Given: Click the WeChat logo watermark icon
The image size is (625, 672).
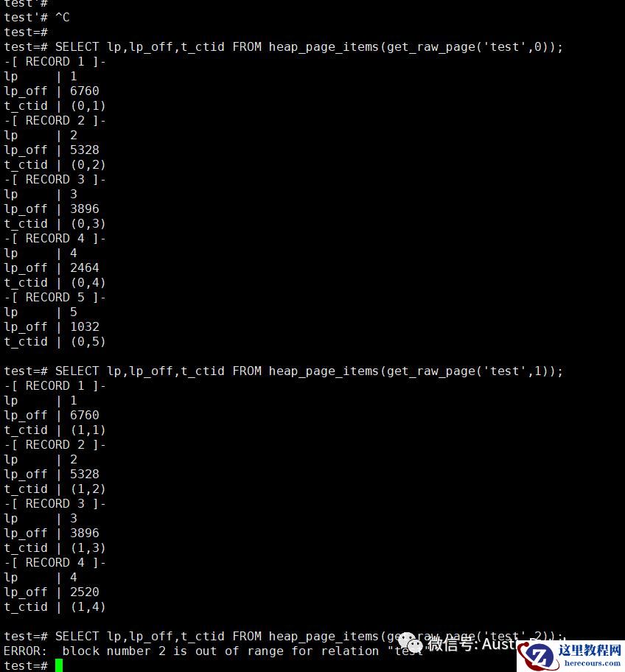Looking at the screenshot, I should [411, 643].
